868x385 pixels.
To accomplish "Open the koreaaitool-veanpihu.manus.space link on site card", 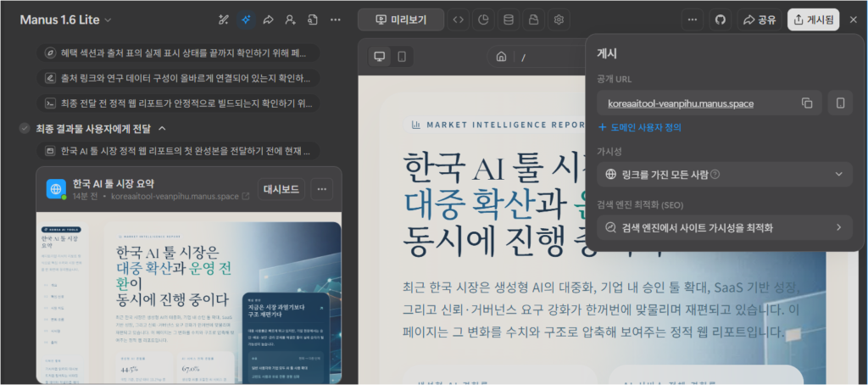I will (x=180, y=196).
